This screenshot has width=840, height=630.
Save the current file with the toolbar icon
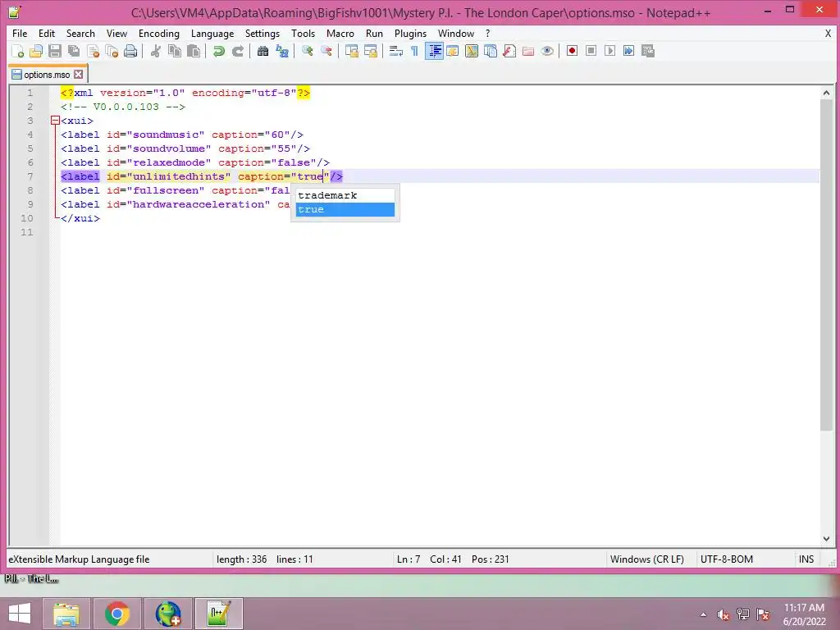click(x=55, y=51)
